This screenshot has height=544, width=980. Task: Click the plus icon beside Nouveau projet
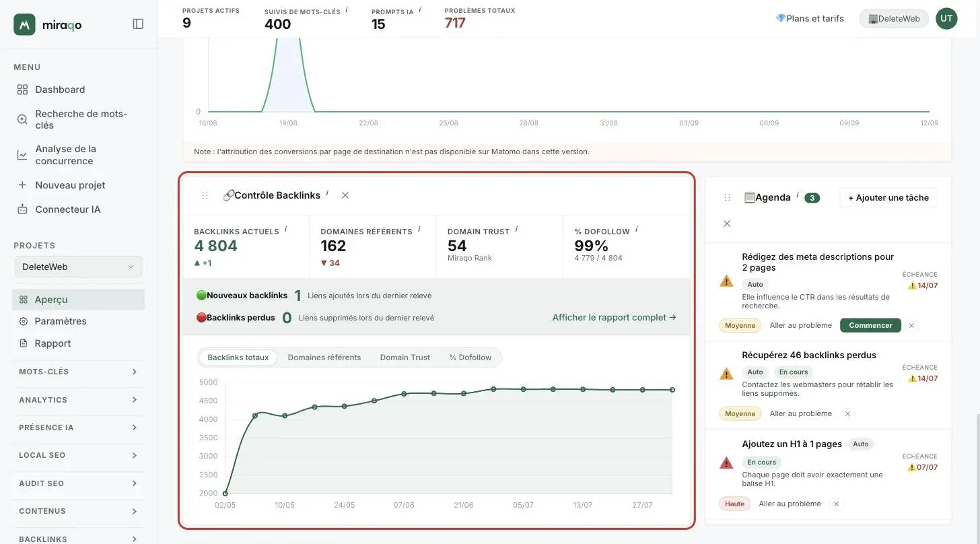(22, 185)
